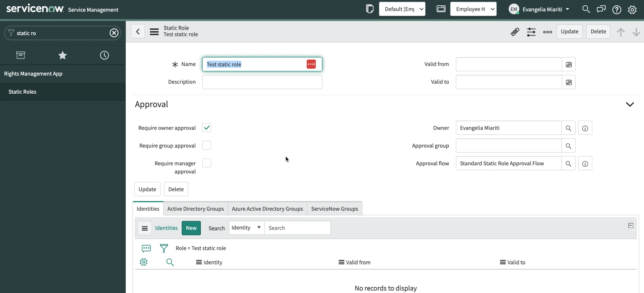Check the Require manager approval box
This screenshot has width=644, height=293.
207,163
